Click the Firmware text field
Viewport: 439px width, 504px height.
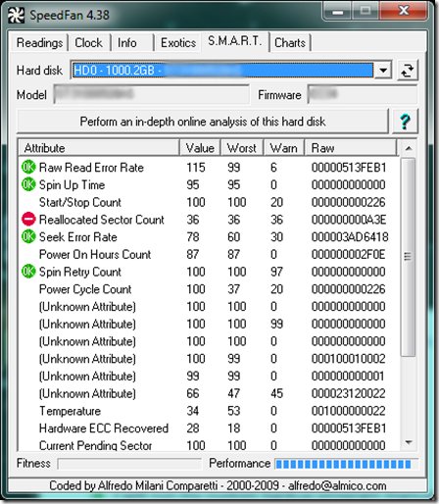click(363, 94)
